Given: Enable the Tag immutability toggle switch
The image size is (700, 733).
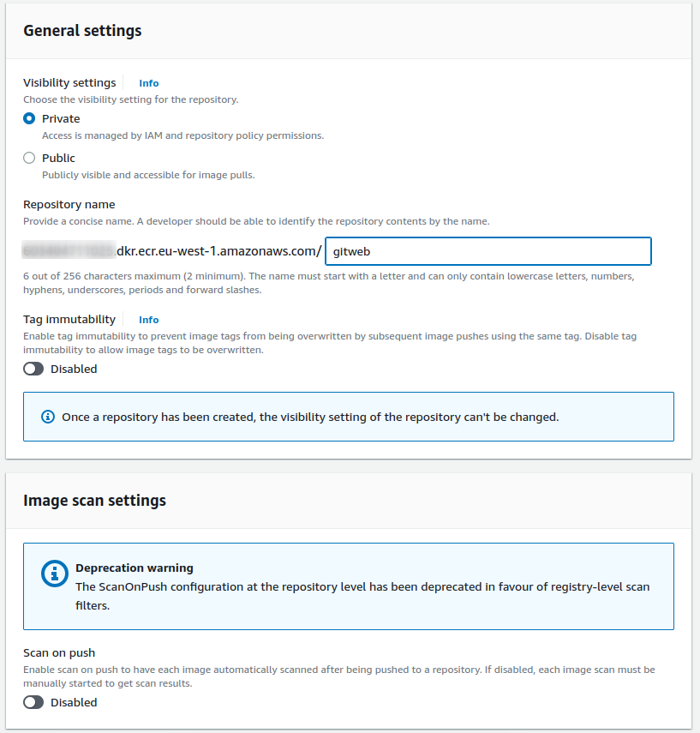Looking at the screenshot, I should (33, 369).
